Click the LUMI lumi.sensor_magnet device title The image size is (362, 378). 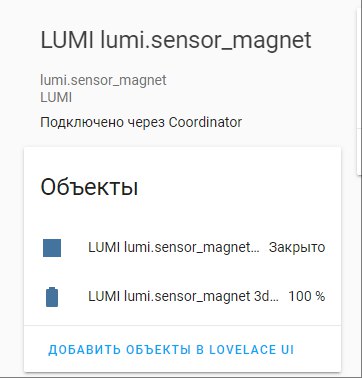tap(176, 40)
